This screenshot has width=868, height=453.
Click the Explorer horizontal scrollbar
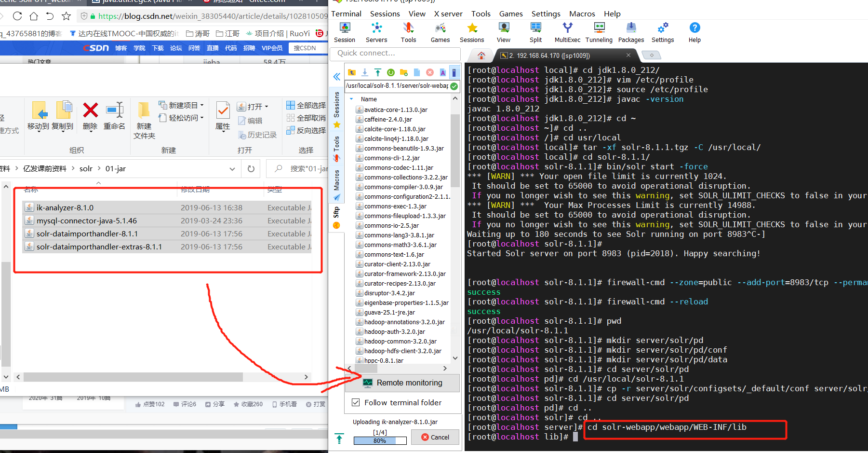(x=133, y=377)
